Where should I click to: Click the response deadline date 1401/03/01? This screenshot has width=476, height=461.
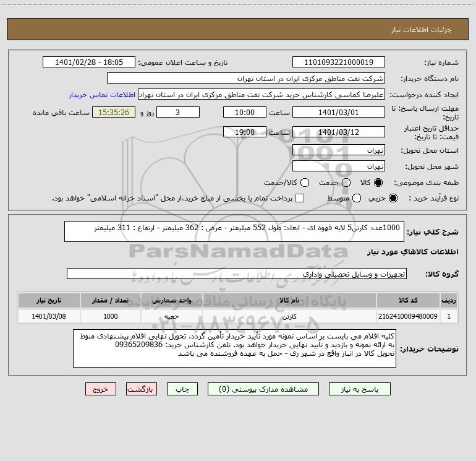(339, 113)
